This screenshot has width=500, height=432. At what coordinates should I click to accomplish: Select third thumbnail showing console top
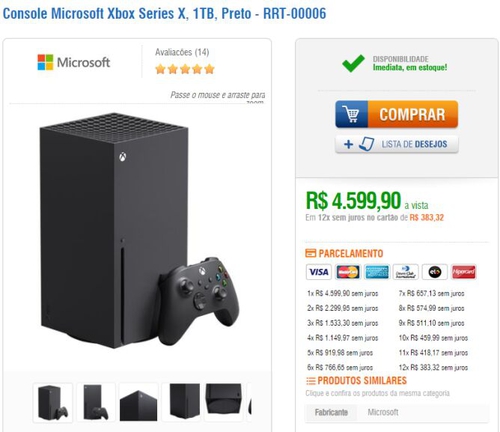(138, 403)
